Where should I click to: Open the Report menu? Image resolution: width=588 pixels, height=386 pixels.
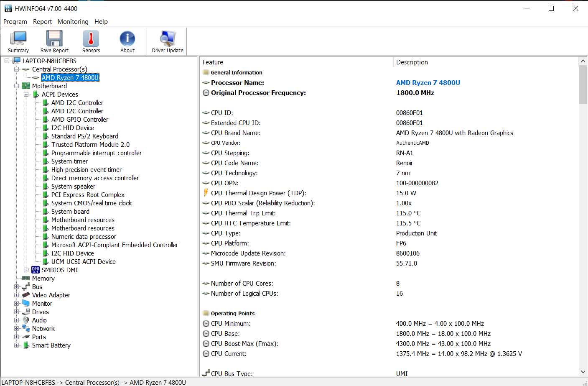(x=42, y=22)
